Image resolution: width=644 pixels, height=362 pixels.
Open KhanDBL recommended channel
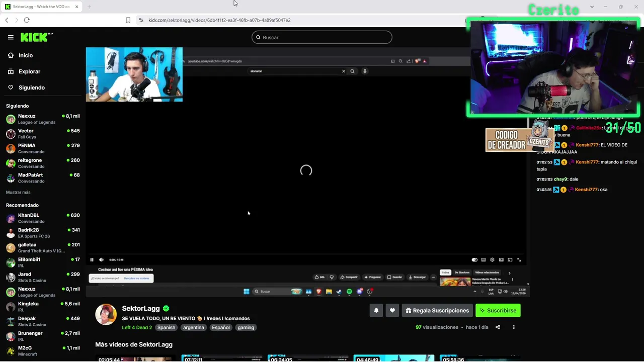coord(43,218)
